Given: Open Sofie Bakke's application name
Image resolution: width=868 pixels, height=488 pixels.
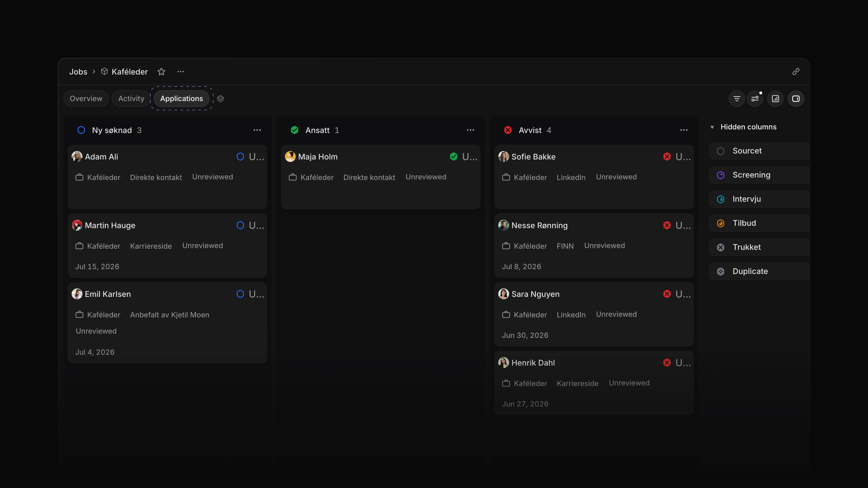Looking at the screenshot, I should (533, 157).
